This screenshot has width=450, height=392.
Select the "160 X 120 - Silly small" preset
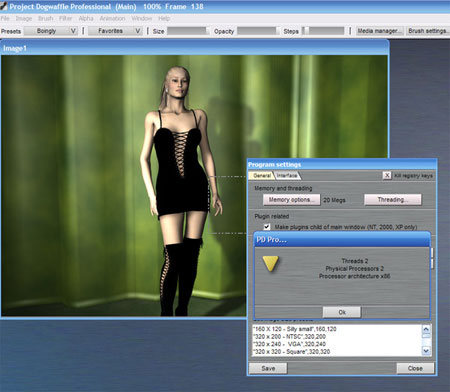point(295,329)
